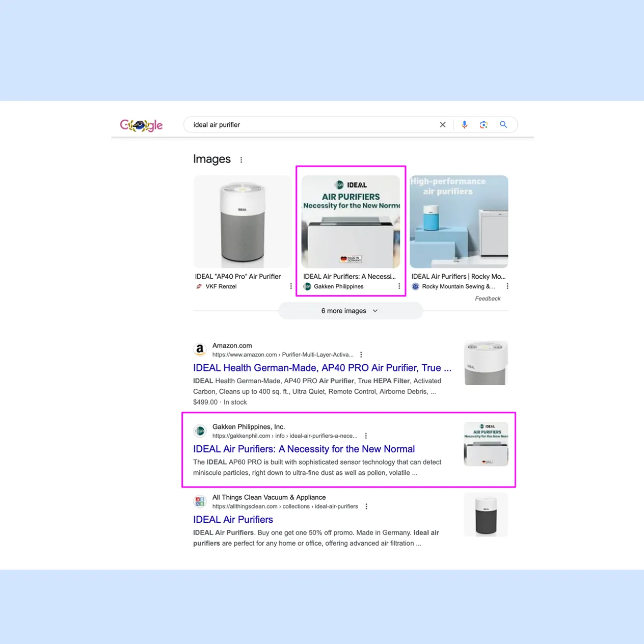Click IDEAL Air Purifiers: A Necessi... image caption
Viewport: 644px width, 644px height.
click(x=350, y=276)
